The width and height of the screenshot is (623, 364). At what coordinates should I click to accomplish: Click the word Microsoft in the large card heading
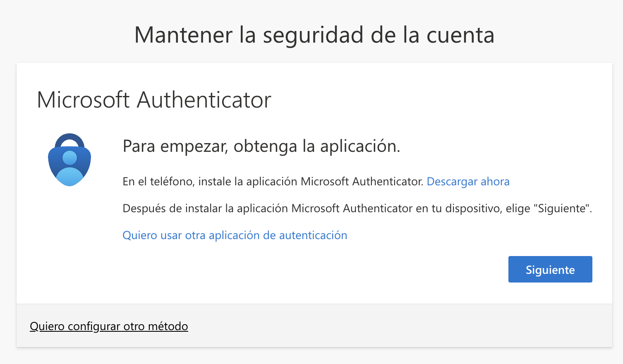[x=83, y=100]
